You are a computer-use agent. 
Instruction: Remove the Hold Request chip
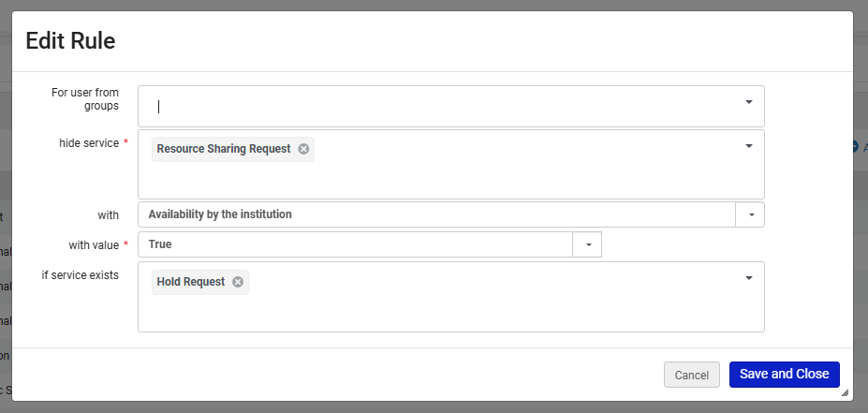click(238, 282)
